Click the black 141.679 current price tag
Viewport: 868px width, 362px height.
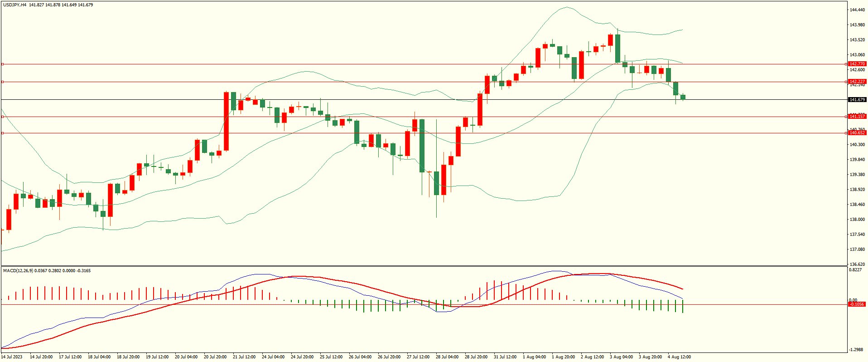click(857, 99)
